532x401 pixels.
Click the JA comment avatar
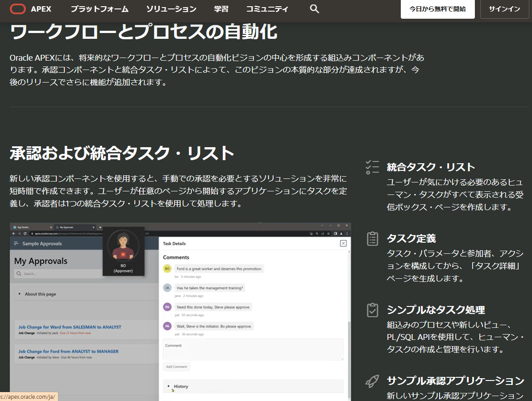pos(167,288)
